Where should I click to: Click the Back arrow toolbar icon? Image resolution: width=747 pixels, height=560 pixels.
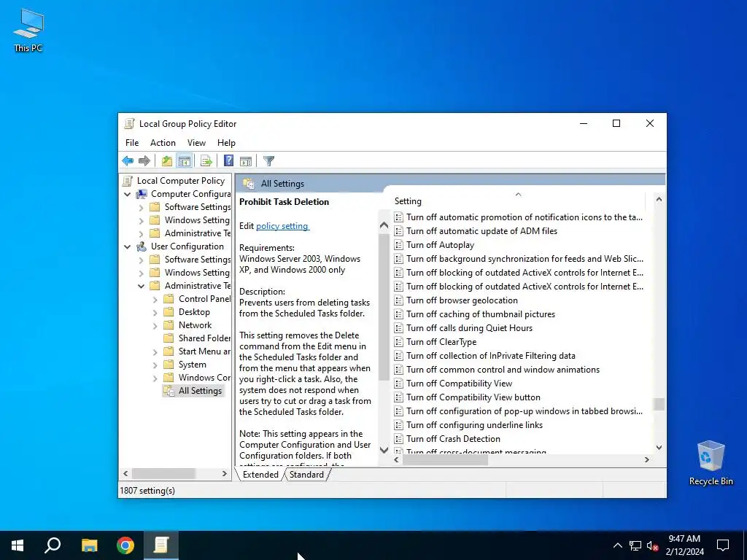tap(128, 161)
